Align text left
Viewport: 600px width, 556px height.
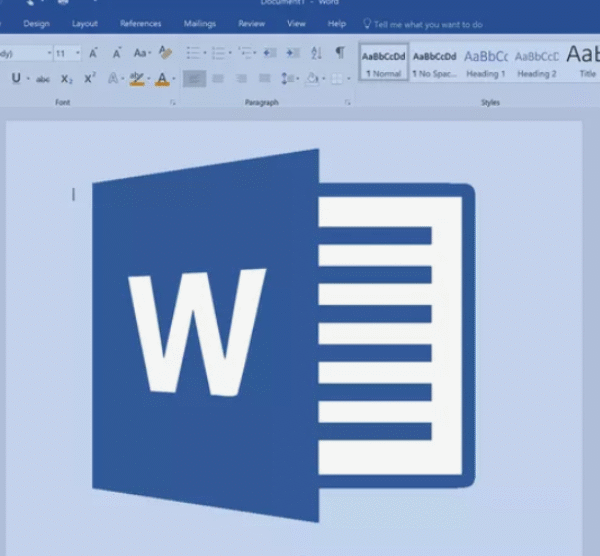point(194,79)
